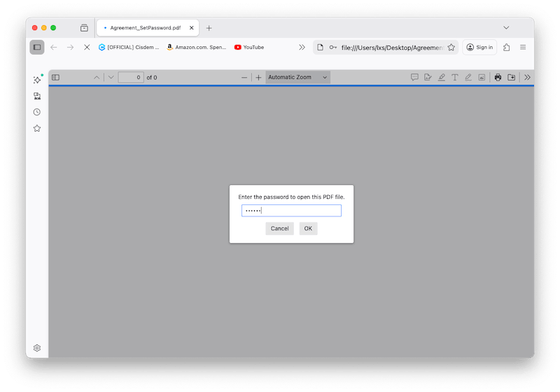This screenshot has height=392, width=560.
Task: Select the add signature tool
Action: coord(428,78)
